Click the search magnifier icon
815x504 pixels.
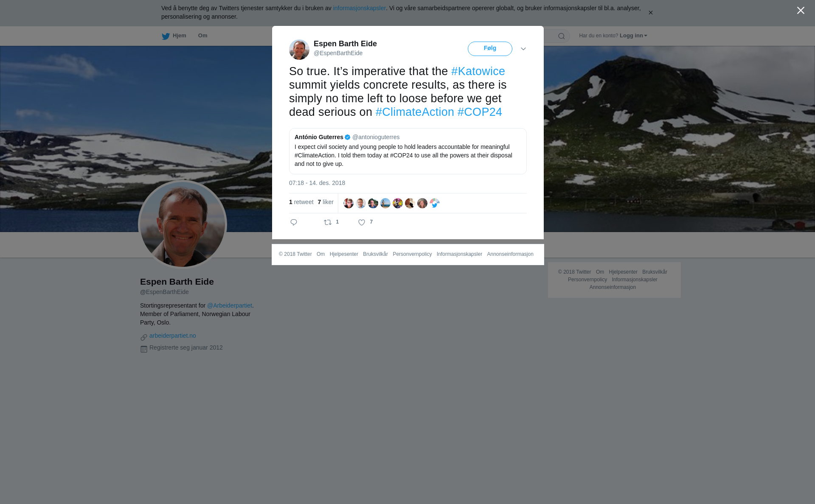(x=562, y=36)
